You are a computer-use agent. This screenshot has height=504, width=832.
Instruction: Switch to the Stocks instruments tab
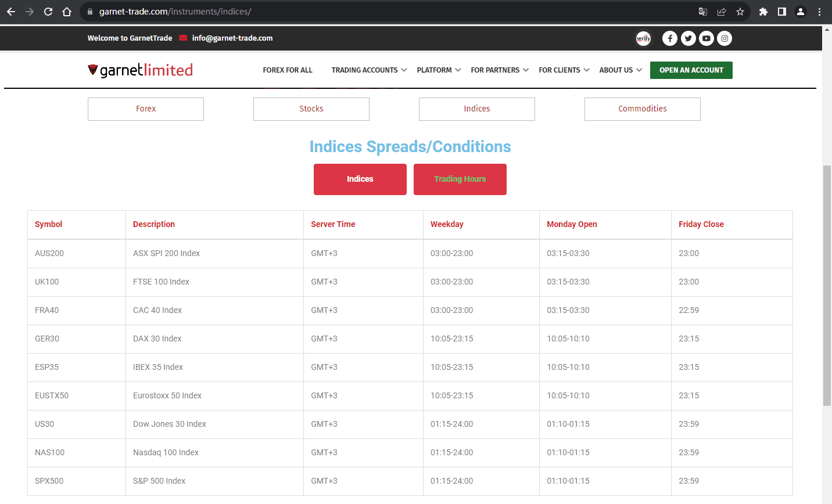tap(311, 109)
